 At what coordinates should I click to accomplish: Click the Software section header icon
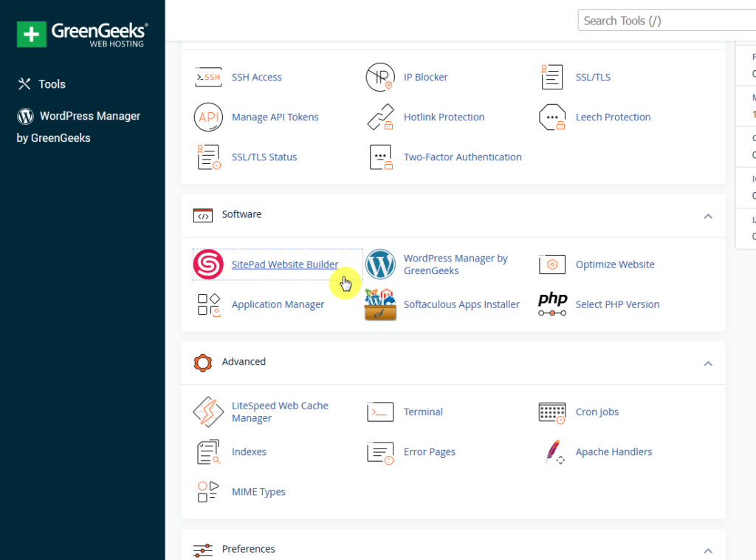tap(203, 215)
